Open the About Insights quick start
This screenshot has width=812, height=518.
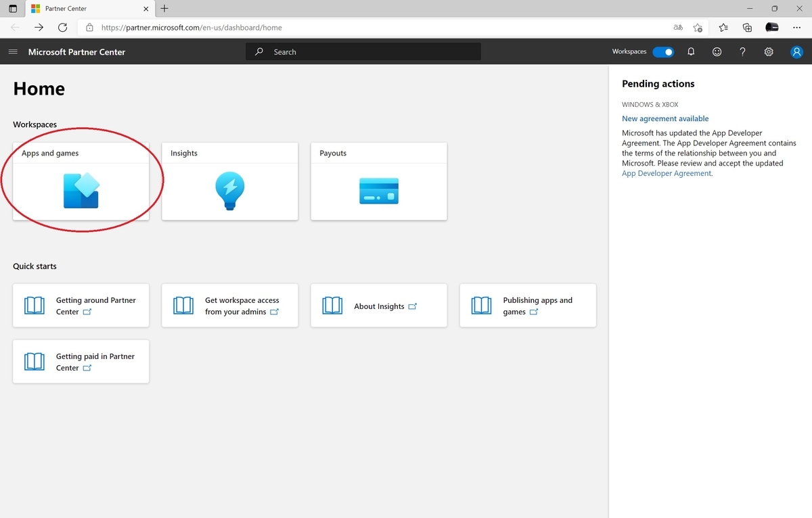coord(379,306)
